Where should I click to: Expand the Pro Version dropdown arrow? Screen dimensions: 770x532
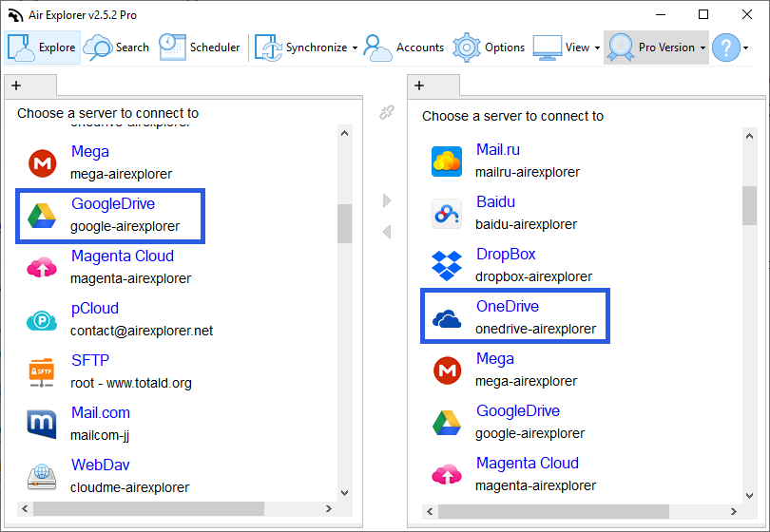tap(703, 47)
